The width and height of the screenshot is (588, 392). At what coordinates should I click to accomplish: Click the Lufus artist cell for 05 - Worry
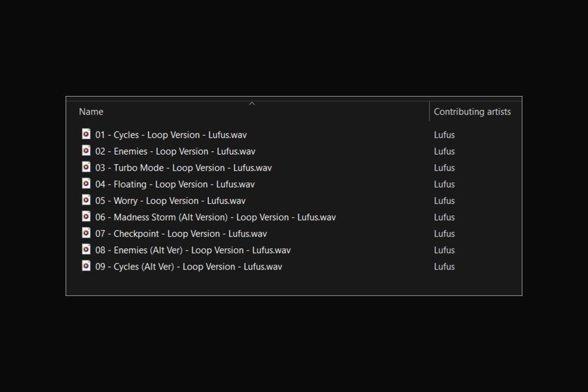tap(444, 200)
